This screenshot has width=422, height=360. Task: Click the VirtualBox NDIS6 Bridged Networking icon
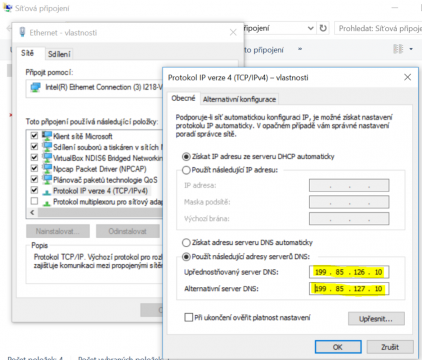pos(47,158)
